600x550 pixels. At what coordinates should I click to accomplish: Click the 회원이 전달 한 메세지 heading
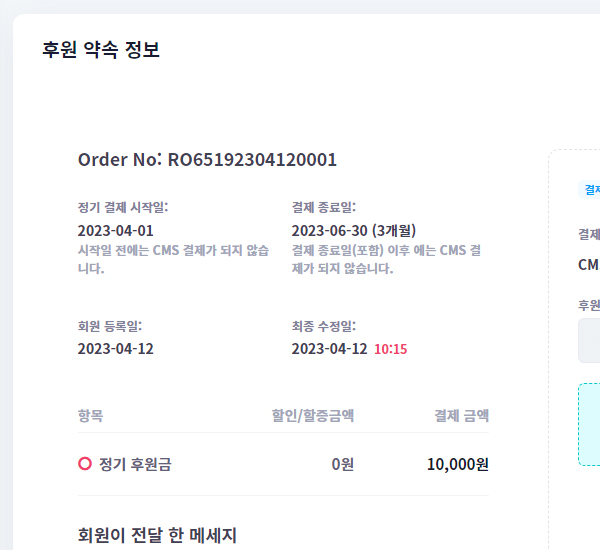click(157, 535)
